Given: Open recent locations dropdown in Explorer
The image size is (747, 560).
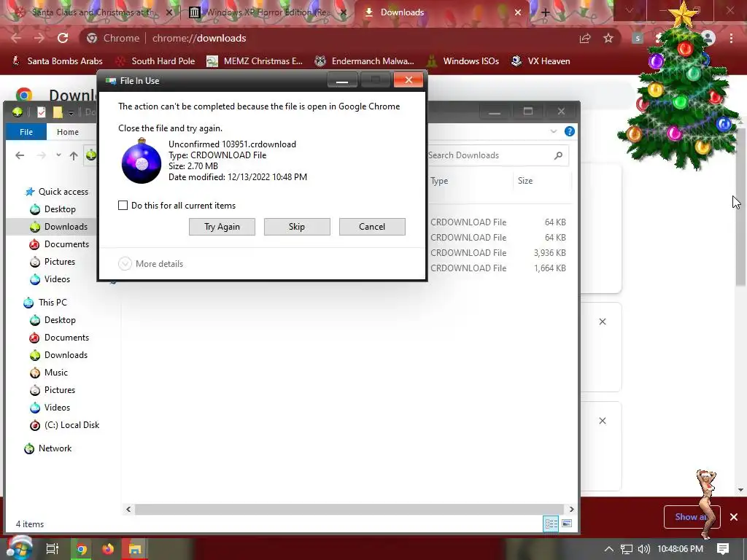Looking at the screenshot, I should coord(58,155).
